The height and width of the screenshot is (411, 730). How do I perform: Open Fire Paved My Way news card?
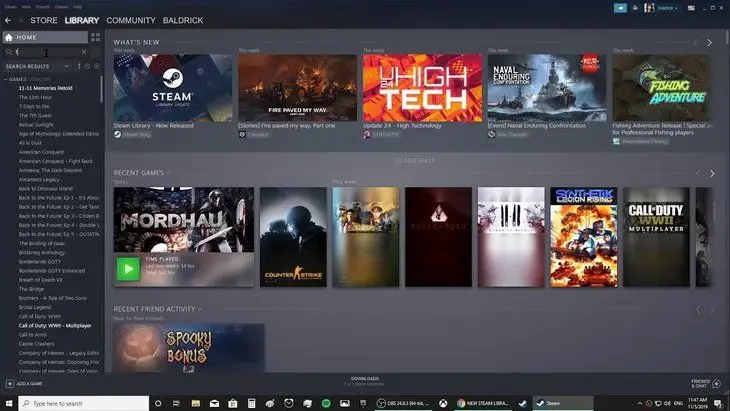pyautogui.click(x=297, y=88)
